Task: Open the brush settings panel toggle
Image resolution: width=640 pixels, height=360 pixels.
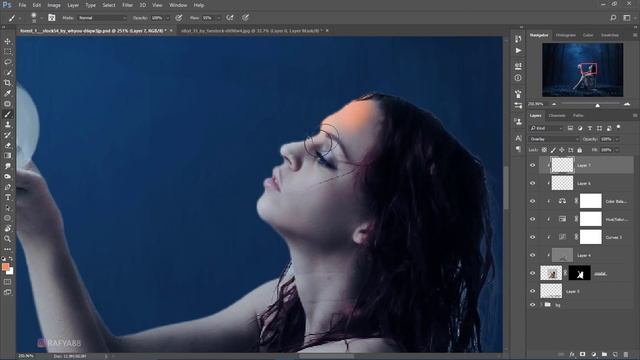Action: pyautogui.click(x=51, y=18)
